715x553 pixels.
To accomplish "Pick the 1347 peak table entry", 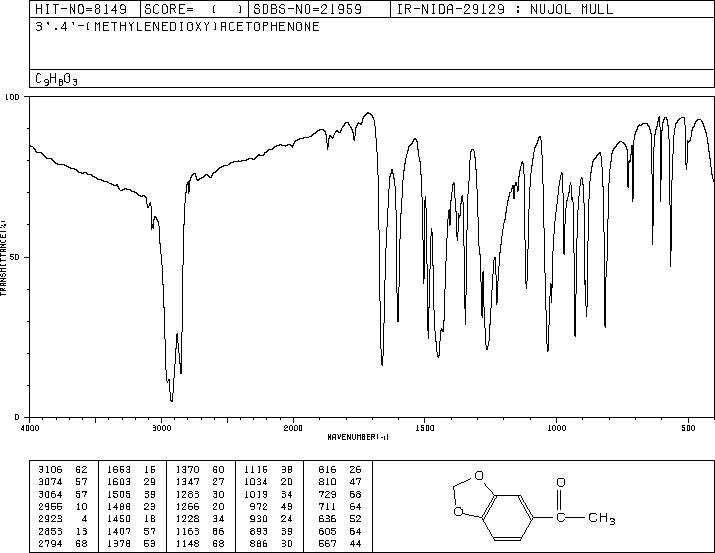I will (200, 481).
